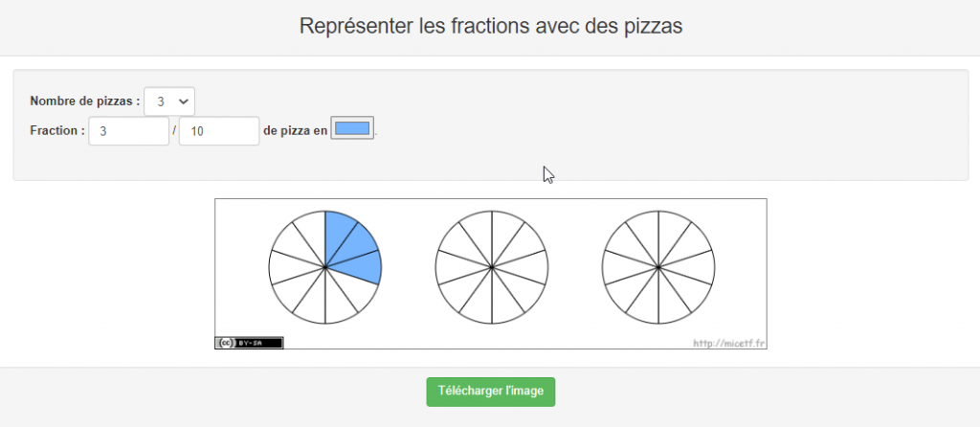Click the Télécharger l'image button
Screen dimensions: 980x427
click(x=490, y=392)
